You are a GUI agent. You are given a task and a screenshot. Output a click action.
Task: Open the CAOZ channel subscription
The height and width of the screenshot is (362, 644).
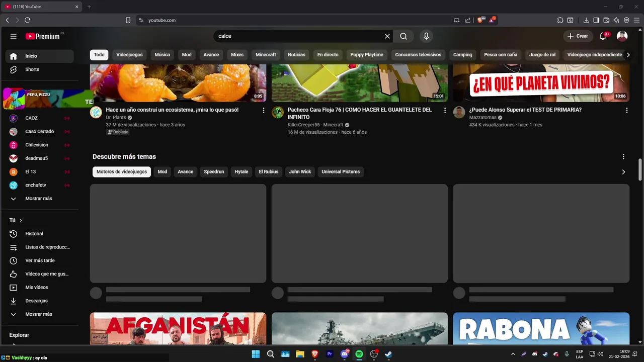(x=41, y=118)
